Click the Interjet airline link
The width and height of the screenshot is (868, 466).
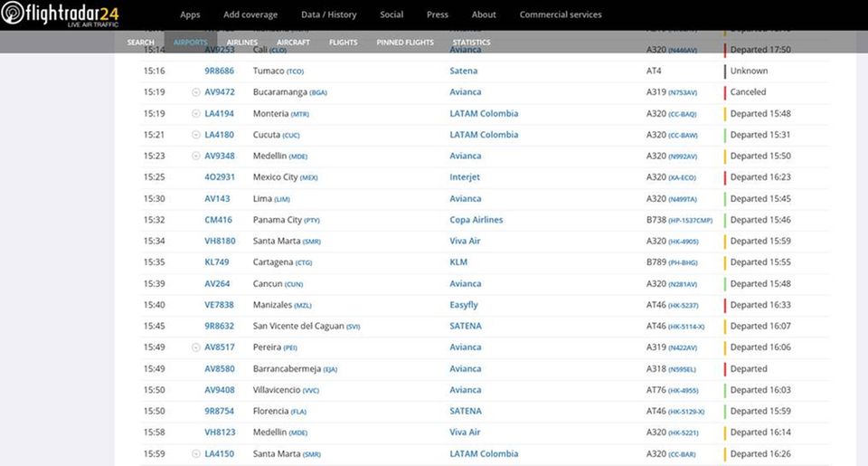pyautogui.click(x=465, y=177)
